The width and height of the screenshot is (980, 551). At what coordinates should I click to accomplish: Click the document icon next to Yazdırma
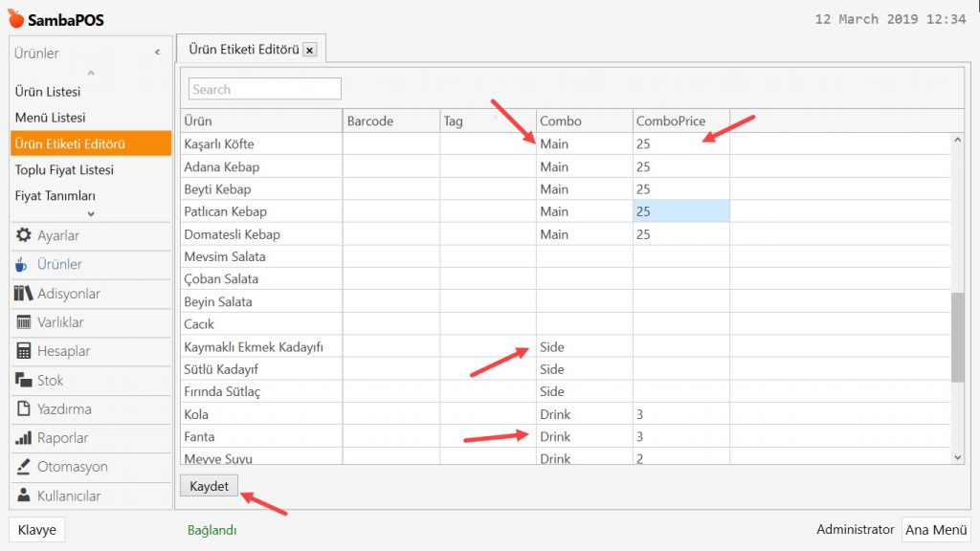[24, 409]
